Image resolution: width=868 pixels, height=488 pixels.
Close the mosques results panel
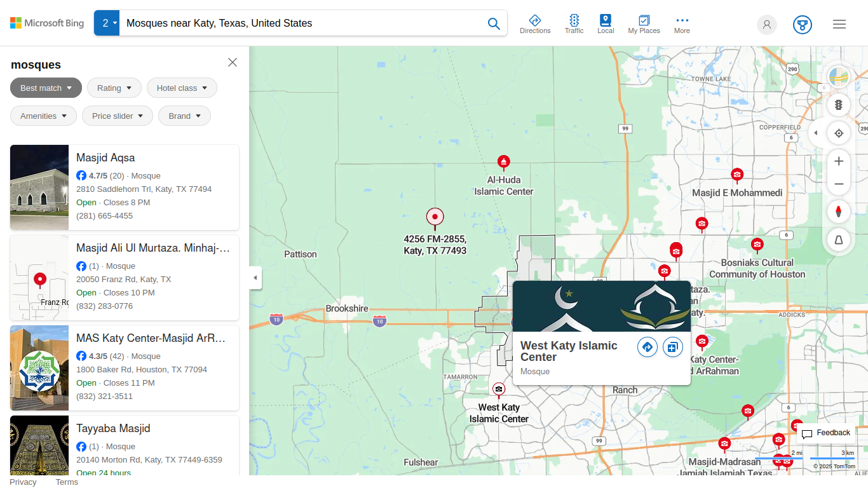tap(233, 62)
